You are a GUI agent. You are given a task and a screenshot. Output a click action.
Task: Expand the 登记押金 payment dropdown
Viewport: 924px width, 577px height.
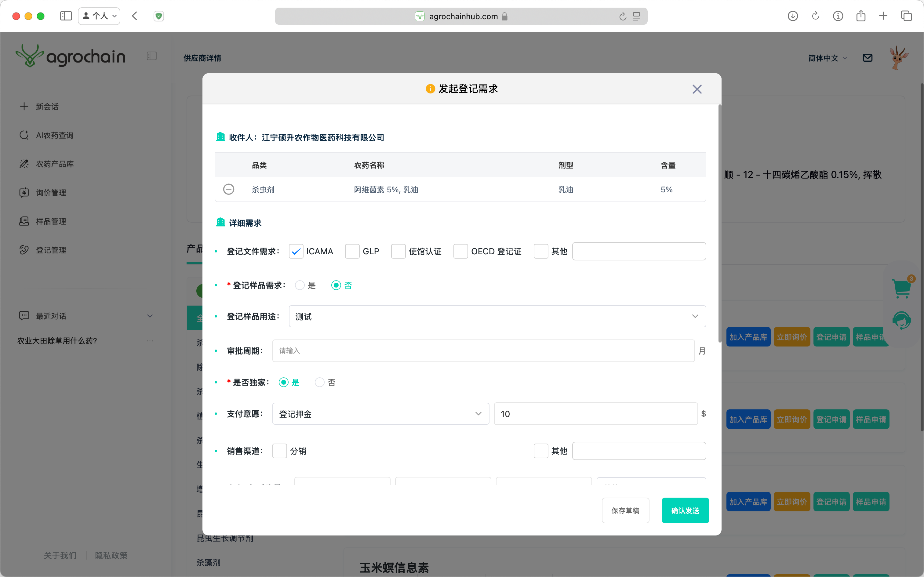tap(380, 414)
